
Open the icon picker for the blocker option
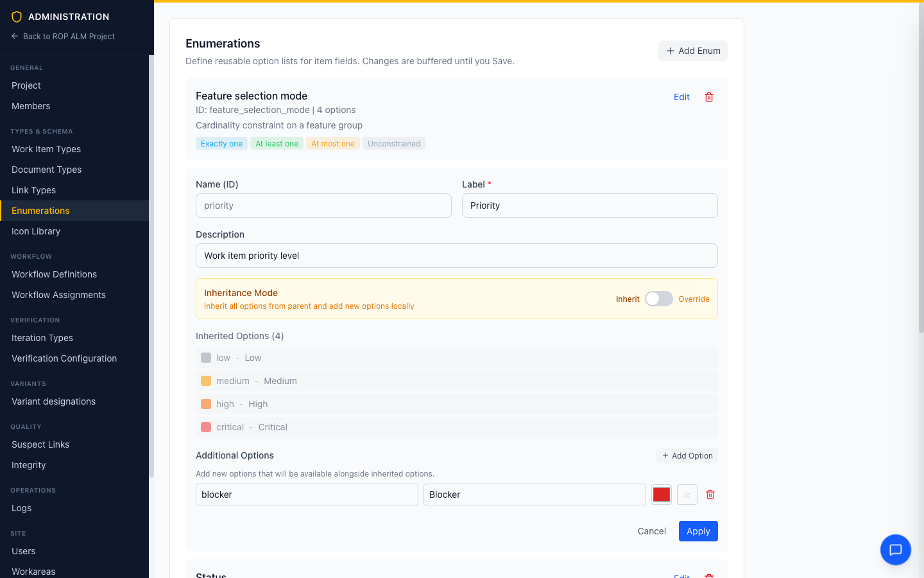687,495
